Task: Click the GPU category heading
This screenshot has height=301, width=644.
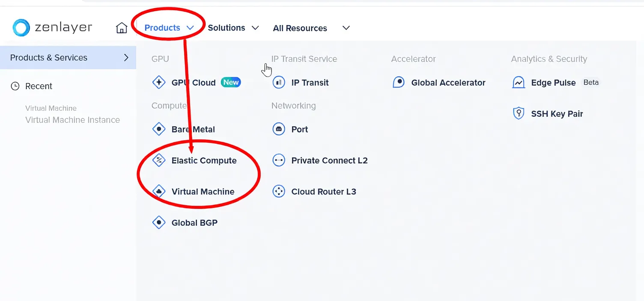Action: pyautogui.click(x=160, y=59)
